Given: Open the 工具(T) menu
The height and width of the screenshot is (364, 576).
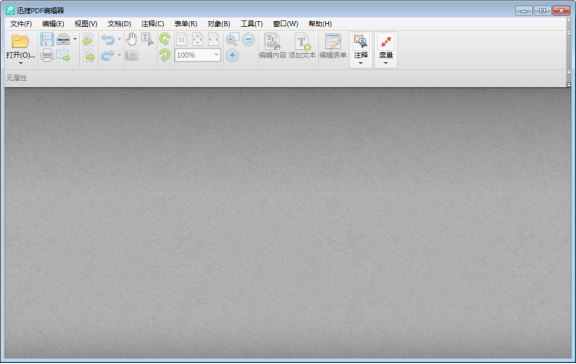Looking at the screenshot, I should click(x=252, y=24).
